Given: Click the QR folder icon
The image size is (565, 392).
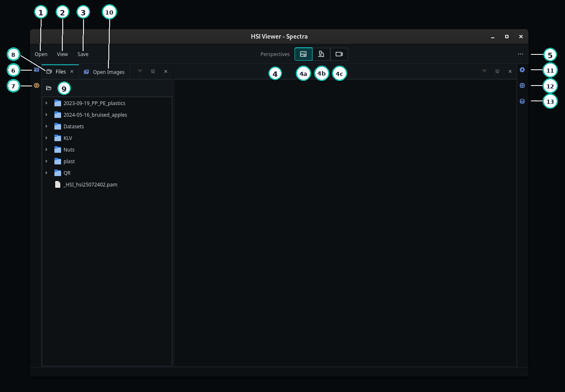Looking at the screenshot, I should click(58, 173).
